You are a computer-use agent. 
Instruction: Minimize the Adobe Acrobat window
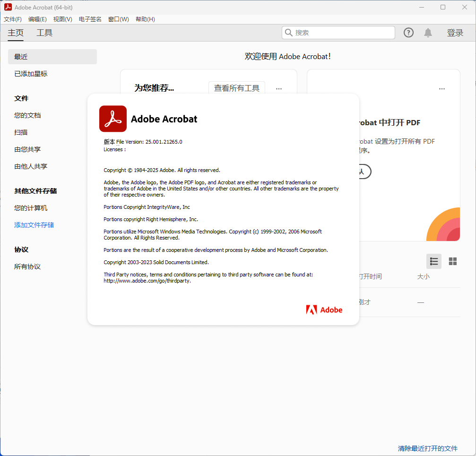coord(421,7)
